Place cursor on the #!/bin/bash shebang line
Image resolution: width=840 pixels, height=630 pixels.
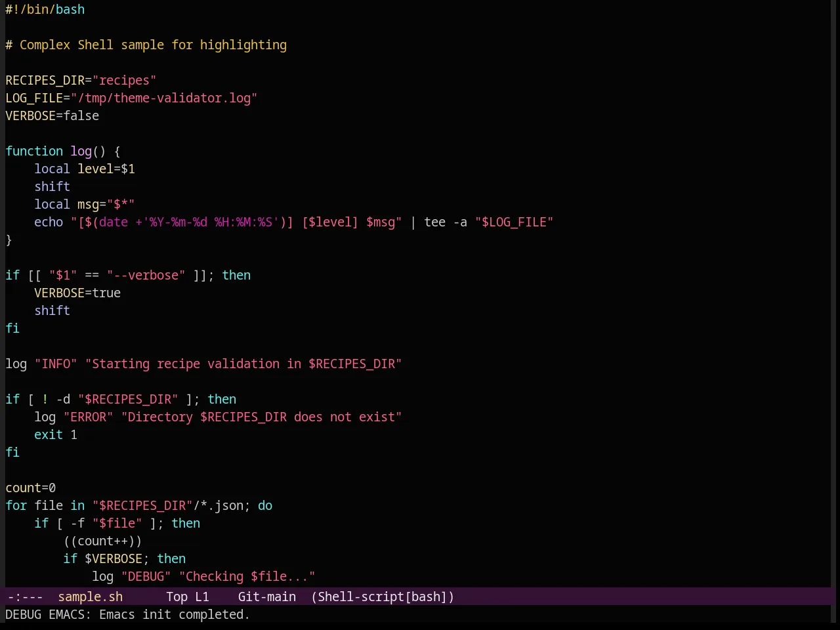coord(45,10)
